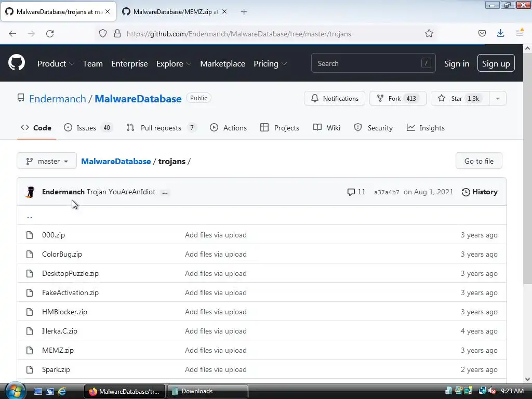Click the file icon beside 000.zip
The image size is (532, 399).
[30, 235]
